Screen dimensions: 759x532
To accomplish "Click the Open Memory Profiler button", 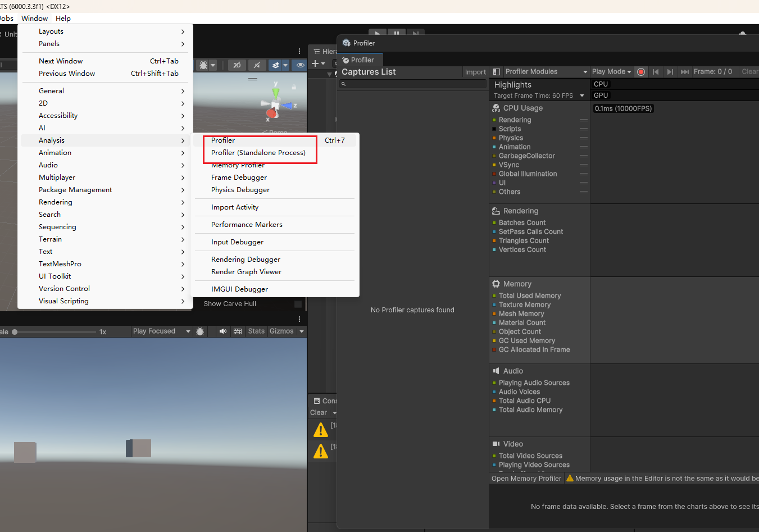I will pos(526,479).
